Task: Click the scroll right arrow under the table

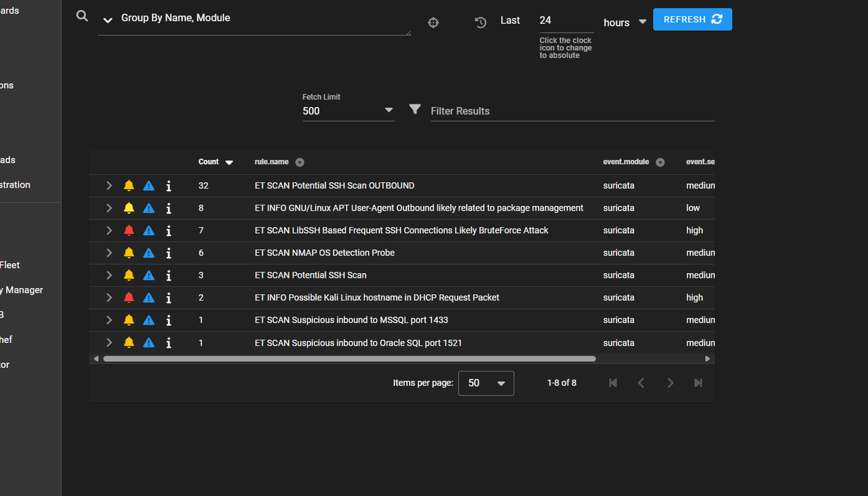Action: pyautogui.click(x=708, y=359)
